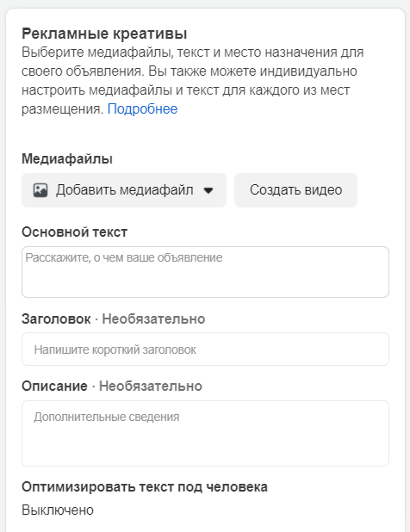Click the Основной текст field label
The image size is (410, 532).
click(75, 232)
